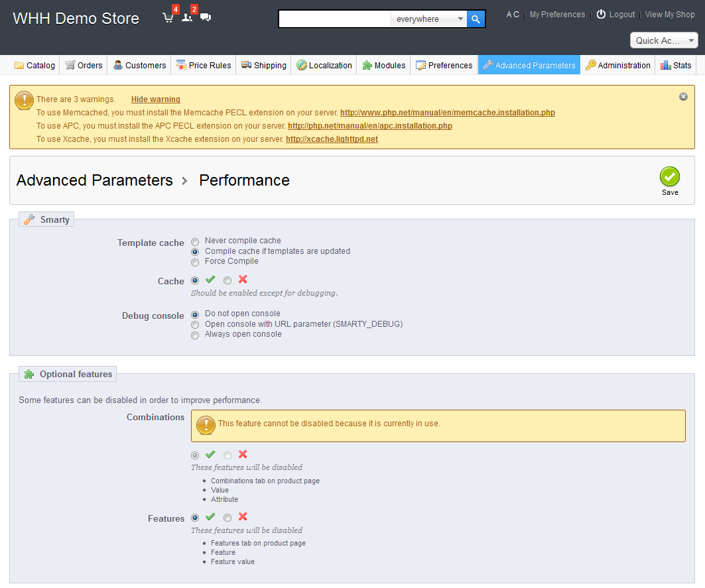Select Never compile cache option
This screenshot has width=705, height=588.
[x=195, y=241]
